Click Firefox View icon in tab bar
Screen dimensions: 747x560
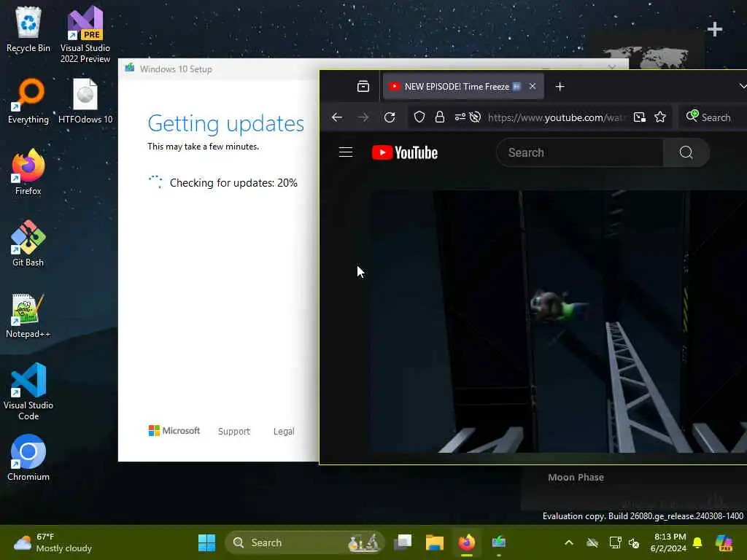pyautogui.click(x=363, y=86)
